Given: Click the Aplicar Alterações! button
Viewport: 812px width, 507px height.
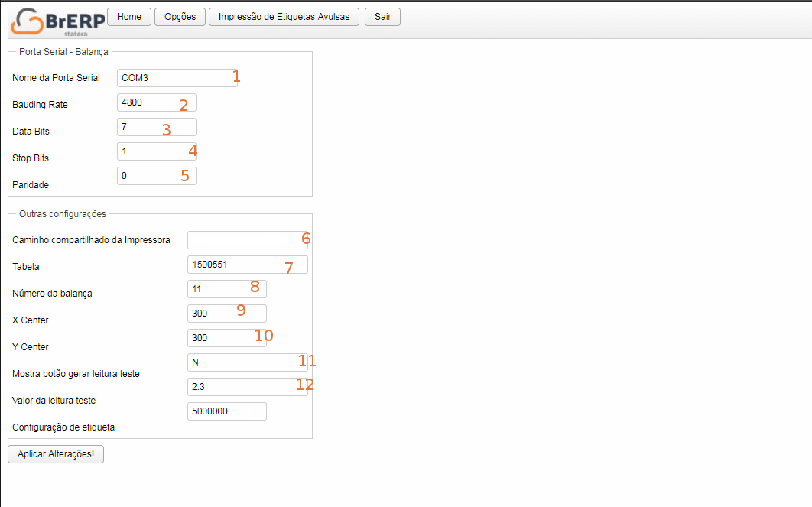Looking at the screenshot, I should point(55,454).
